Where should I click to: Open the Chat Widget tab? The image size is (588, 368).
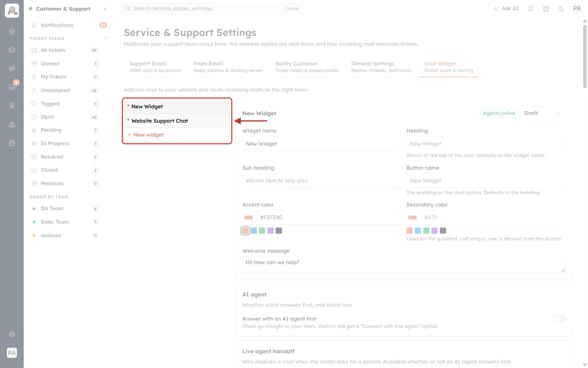coord(448,67)
